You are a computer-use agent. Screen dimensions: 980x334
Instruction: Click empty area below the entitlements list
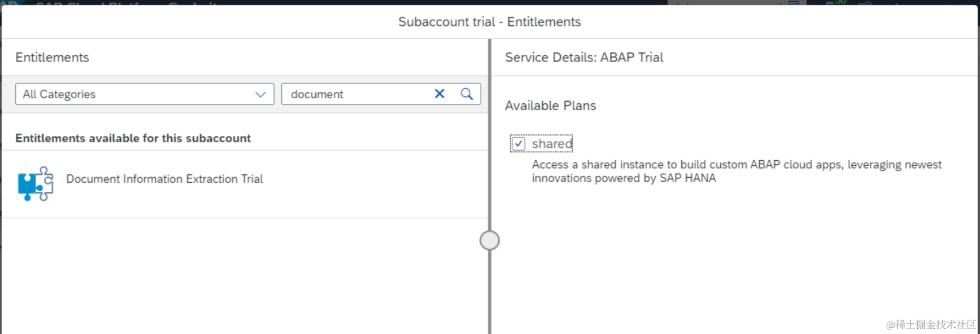coord(243,276)
